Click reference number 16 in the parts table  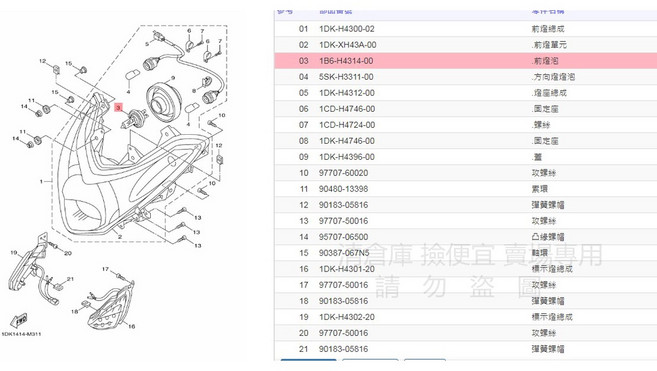304,269
